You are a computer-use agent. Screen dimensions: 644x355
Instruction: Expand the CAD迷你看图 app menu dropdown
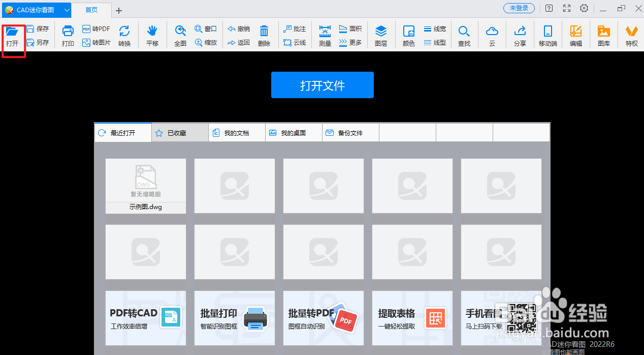coord(67,10)
